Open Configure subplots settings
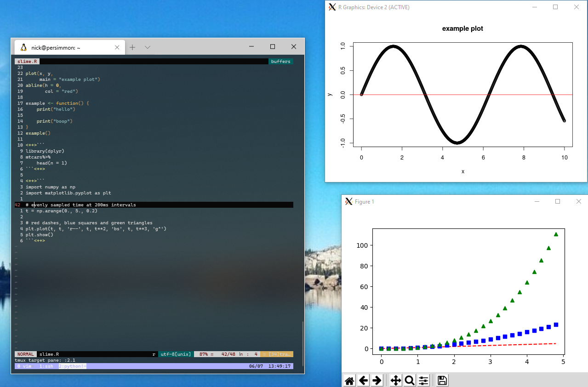 [423, 380]
